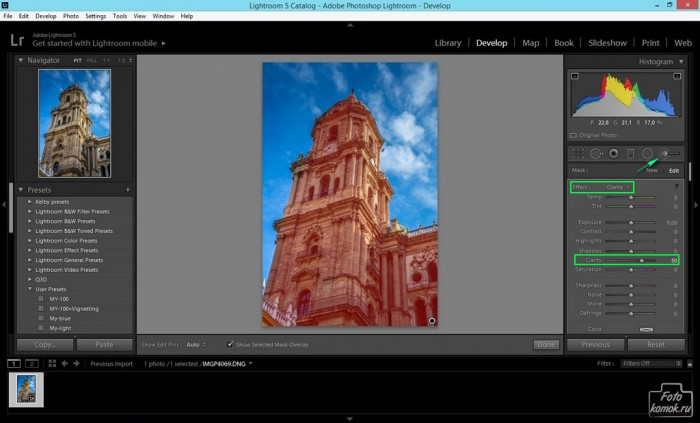The width and height of the screenshot is (700, 423).
Task: Collapse the Histogram panel
Action: (x=681, y=62)
